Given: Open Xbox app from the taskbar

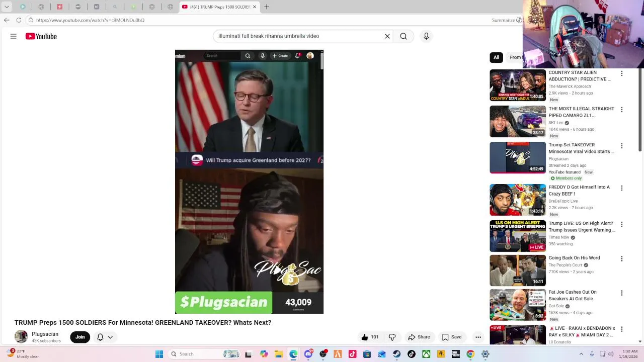Looking at the screenshot, I should (x=426, y=354).
